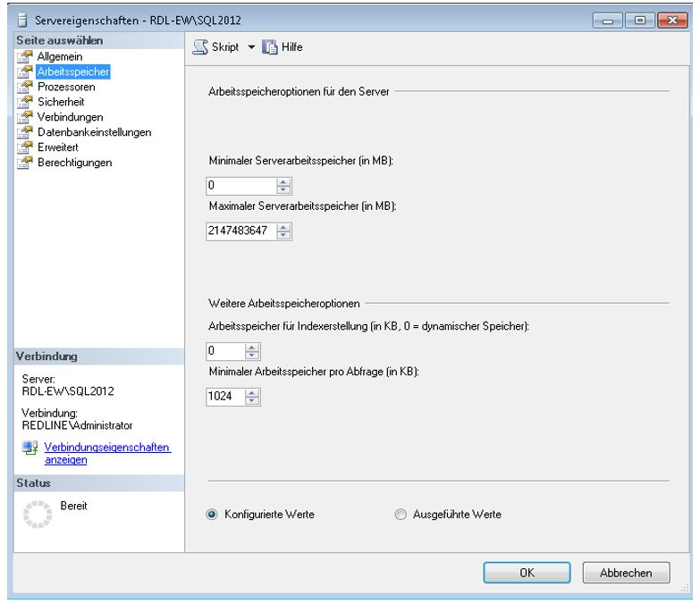Select the Konfigurierte Werte radio button

(x=212, y=515)
